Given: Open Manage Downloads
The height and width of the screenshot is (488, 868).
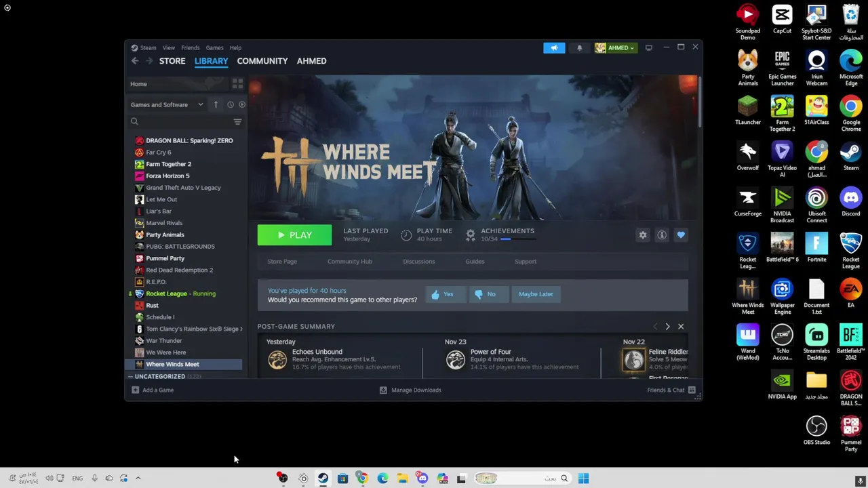Looking at the screenshot, I should [x=410, y=390].
